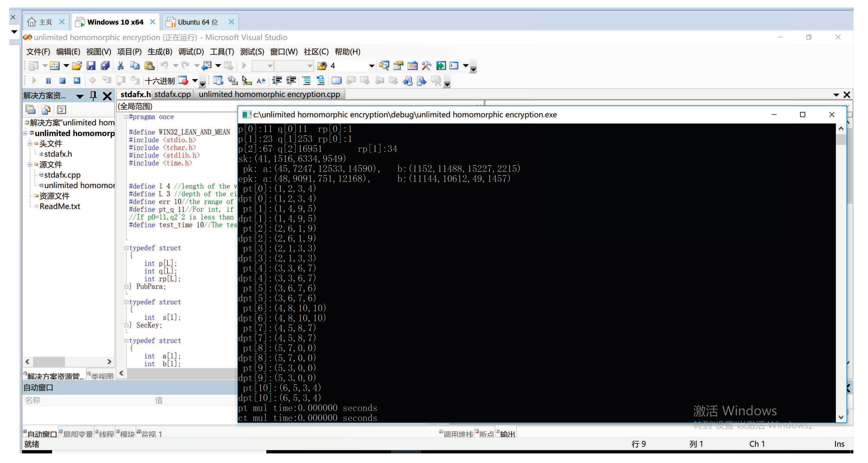
Task: Open the Toolbox wrench-and-hammer icon
Action: 426,66
